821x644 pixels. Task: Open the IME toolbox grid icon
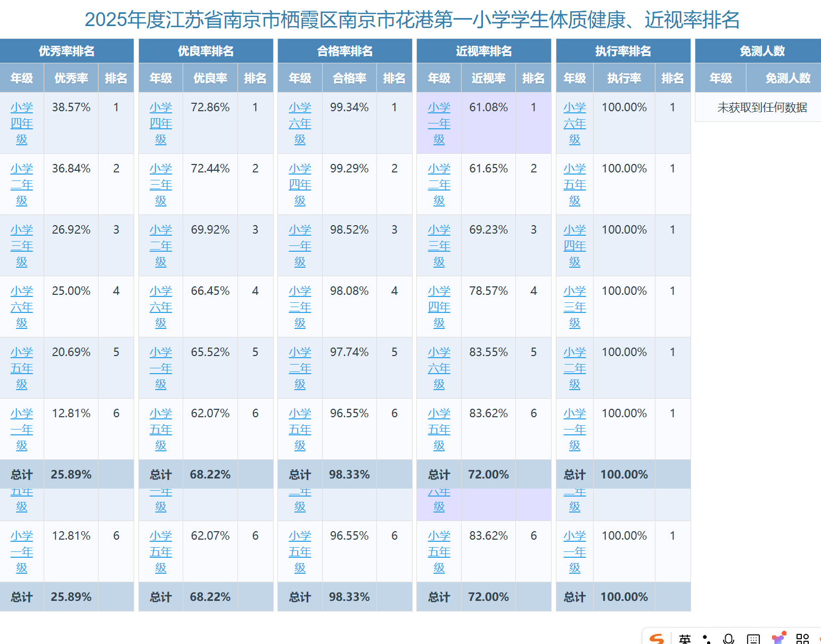[x=802, y=639]
